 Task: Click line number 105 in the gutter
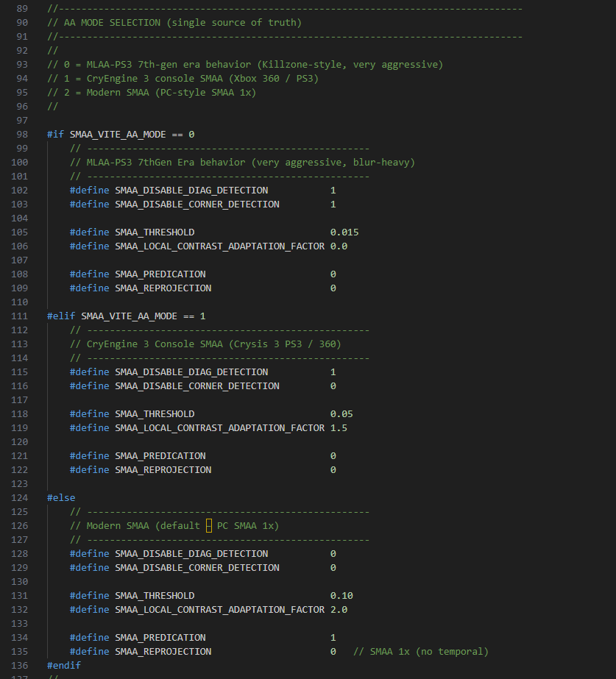click(x=19, y=232)
